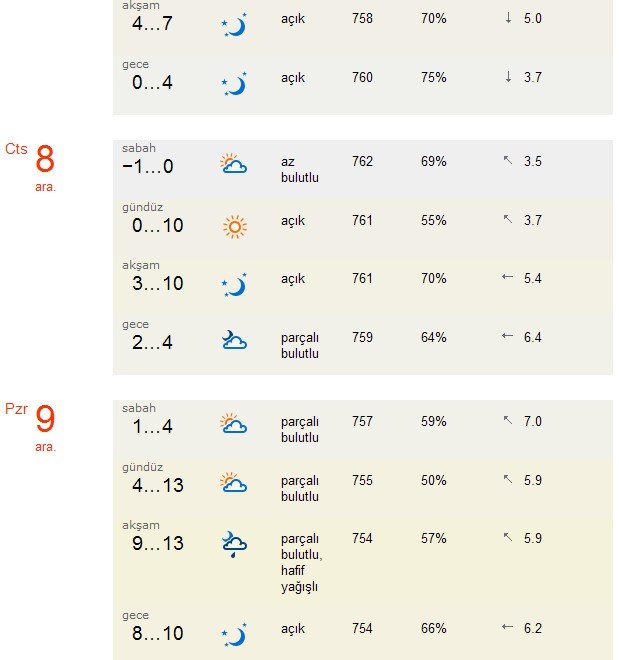Click the rainy night icon for Pzr 9 akşam

coord(234,544)
